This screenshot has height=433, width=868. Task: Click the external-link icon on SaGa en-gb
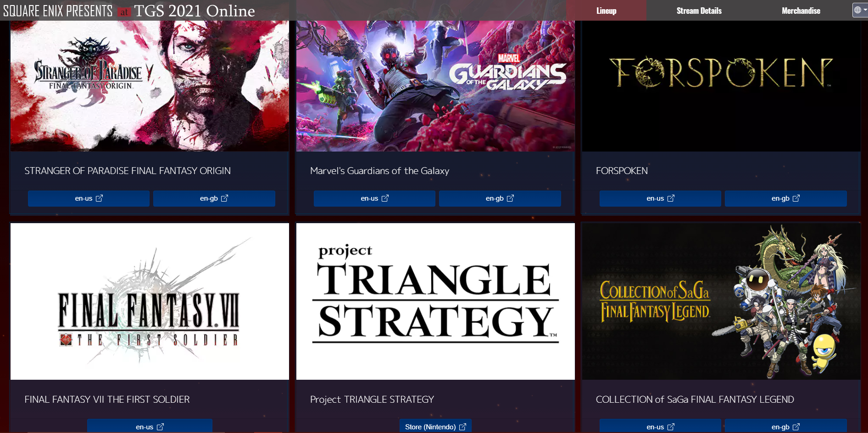(796, 427)
